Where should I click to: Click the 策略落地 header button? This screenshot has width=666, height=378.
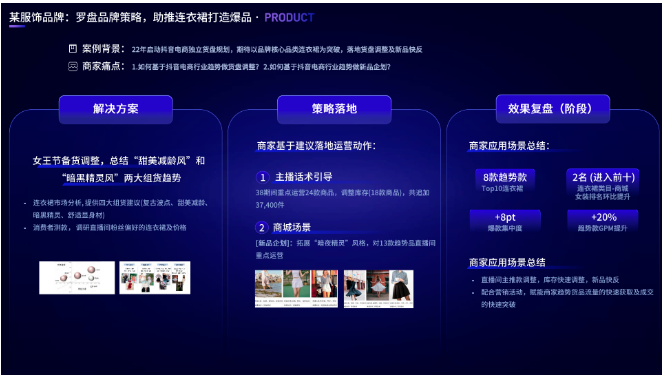[334, 109]
